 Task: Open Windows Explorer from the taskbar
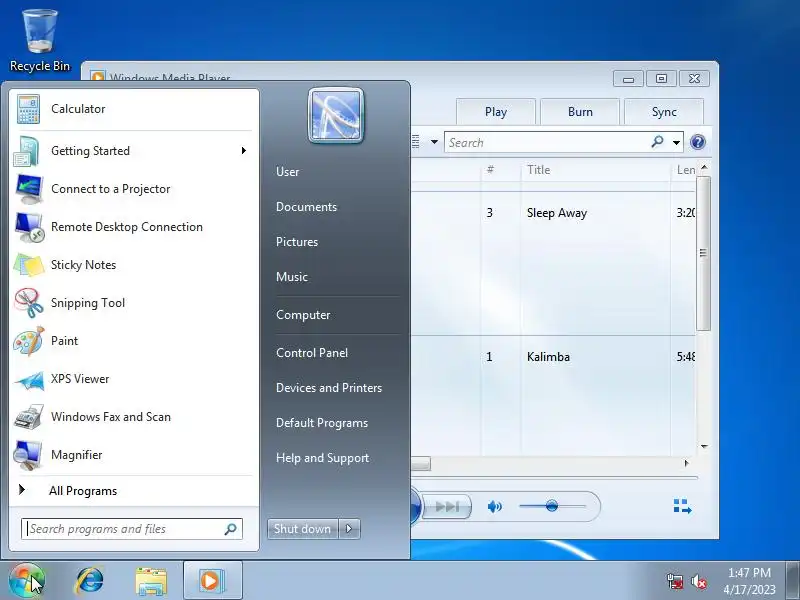tap(151, 582)
